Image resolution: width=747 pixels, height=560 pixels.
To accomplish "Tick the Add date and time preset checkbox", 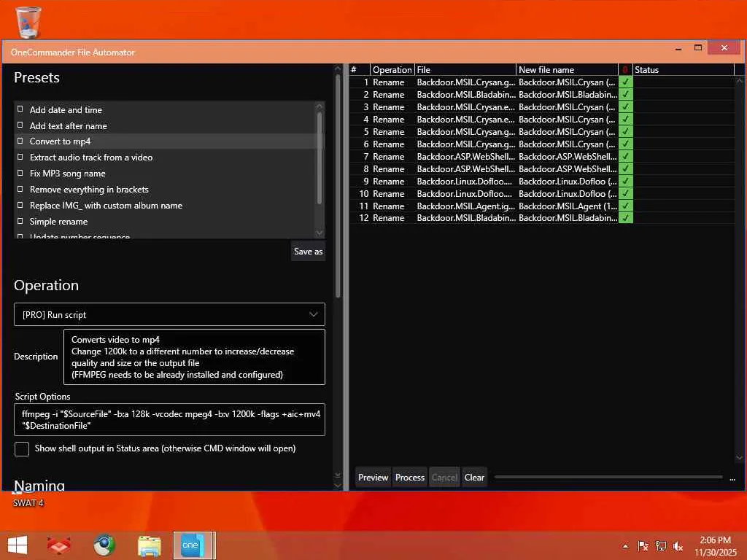I will pos(20,109).
